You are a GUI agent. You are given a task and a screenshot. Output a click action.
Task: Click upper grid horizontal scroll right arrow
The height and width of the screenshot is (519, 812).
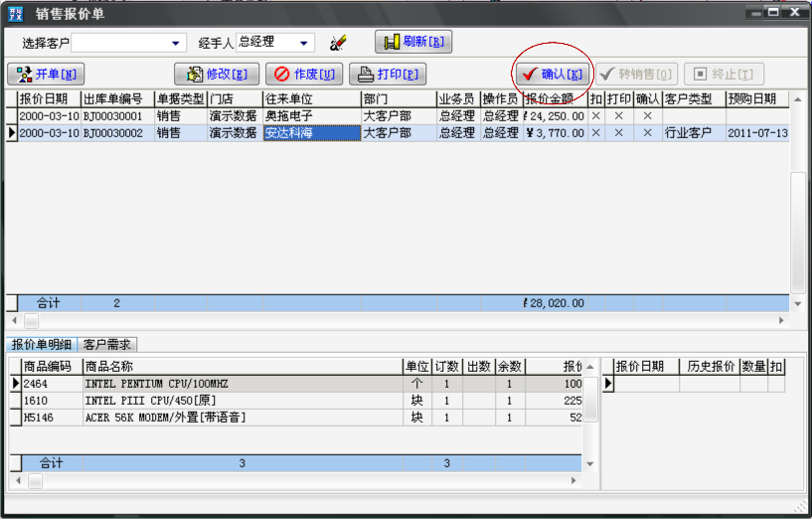(x=781, y=320)
